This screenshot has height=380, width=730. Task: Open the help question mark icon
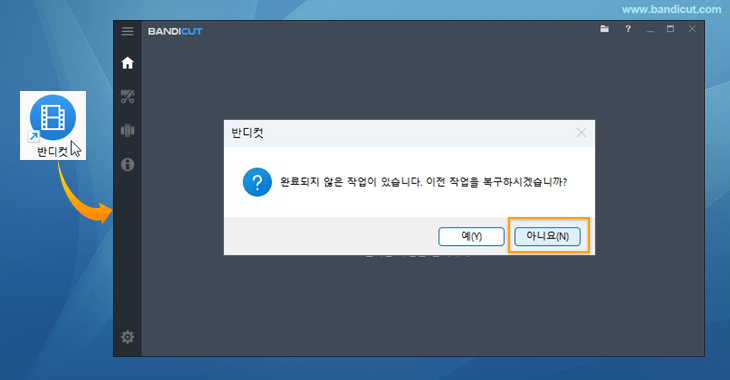[x=628, y=29]
